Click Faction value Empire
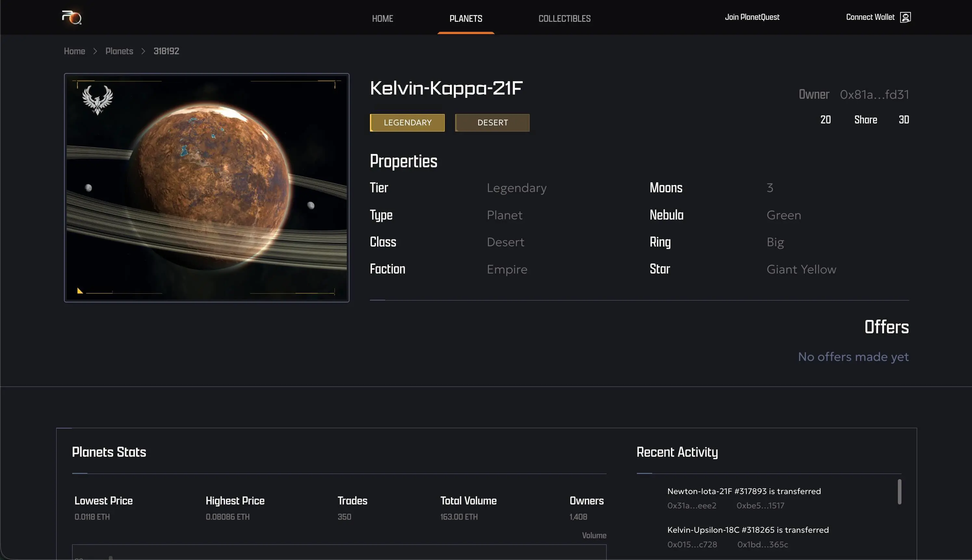 click(507, 270)
